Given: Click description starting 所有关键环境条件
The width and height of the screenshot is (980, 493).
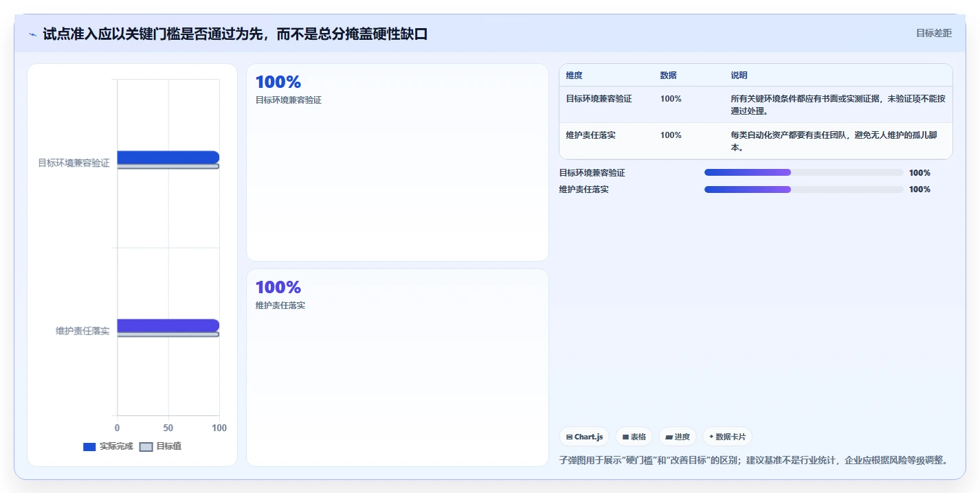Looking at the screenshot, I should (x=838, y=105).
